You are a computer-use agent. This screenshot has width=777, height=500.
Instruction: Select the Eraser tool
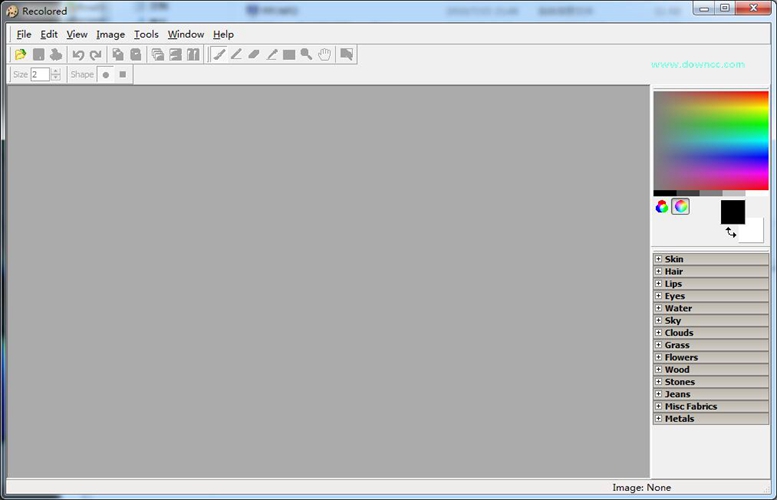[x=254, y=55]
